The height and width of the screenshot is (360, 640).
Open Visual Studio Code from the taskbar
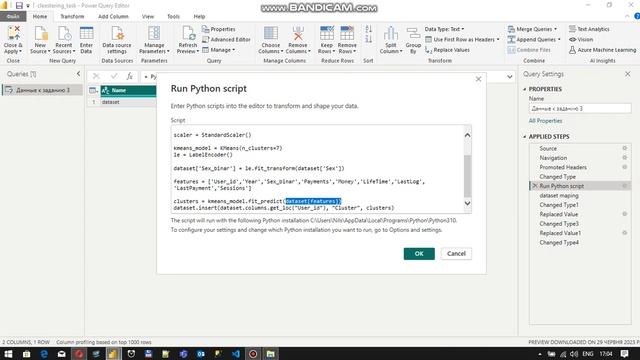(236, 354)
